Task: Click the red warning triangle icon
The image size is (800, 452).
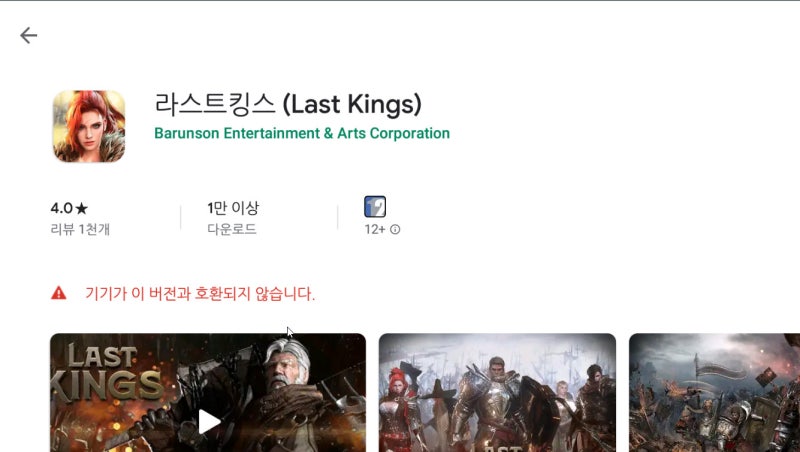Action: (x=59, y=293)
